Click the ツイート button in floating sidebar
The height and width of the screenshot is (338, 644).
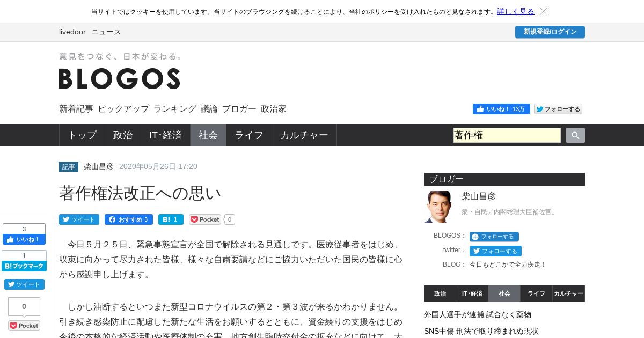[x=24, y=284]
